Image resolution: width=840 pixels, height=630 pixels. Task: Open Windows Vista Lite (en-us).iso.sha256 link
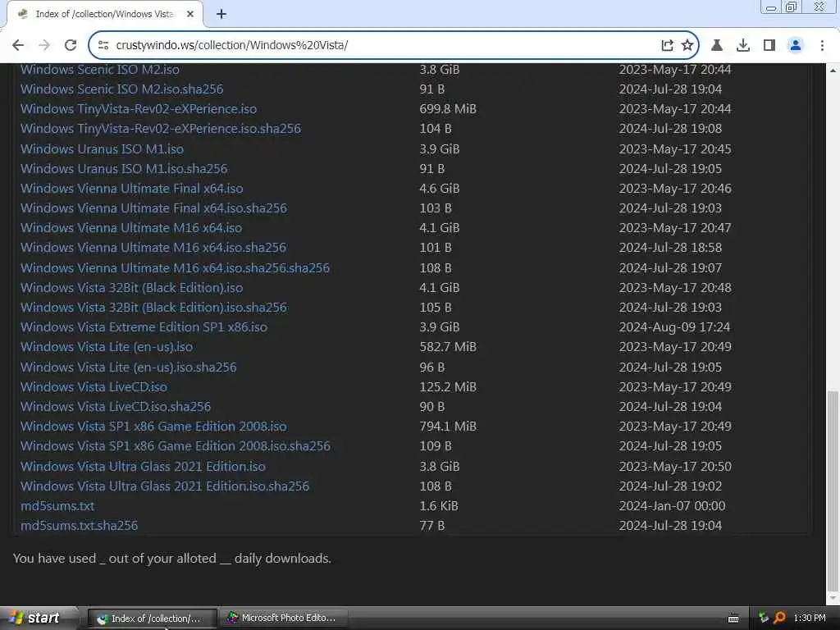(128, 367)
